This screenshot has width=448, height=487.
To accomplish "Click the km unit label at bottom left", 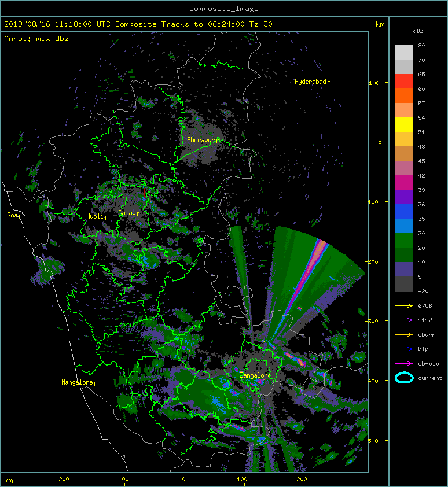I will [9, 481].
